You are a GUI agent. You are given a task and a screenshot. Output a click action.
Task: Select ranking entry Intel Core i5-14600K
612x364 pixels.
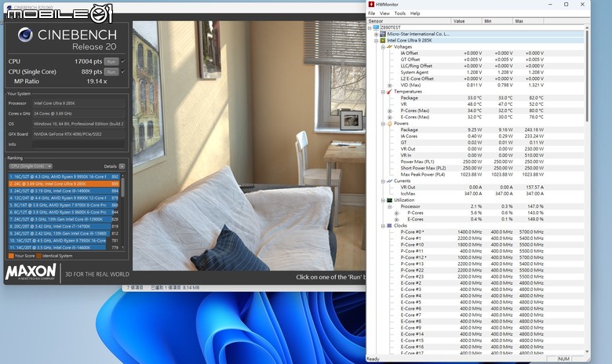(x=64, y=247)
